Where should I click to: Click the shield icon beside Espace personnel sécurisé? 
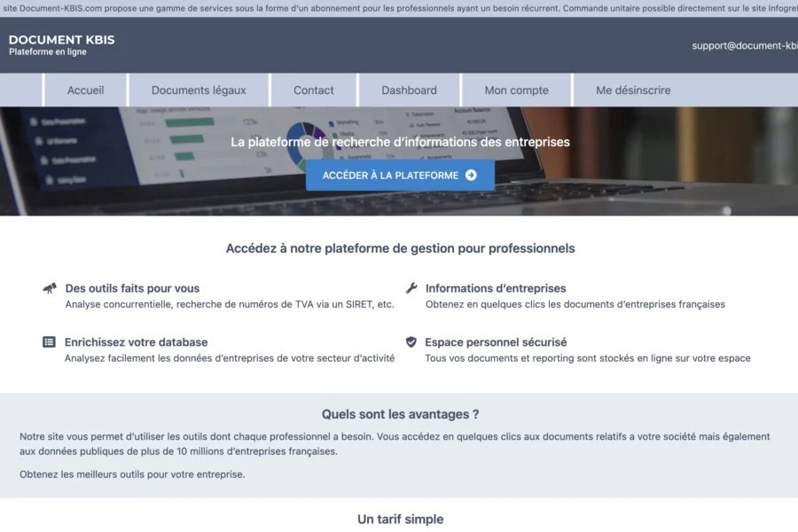(411, 341)
